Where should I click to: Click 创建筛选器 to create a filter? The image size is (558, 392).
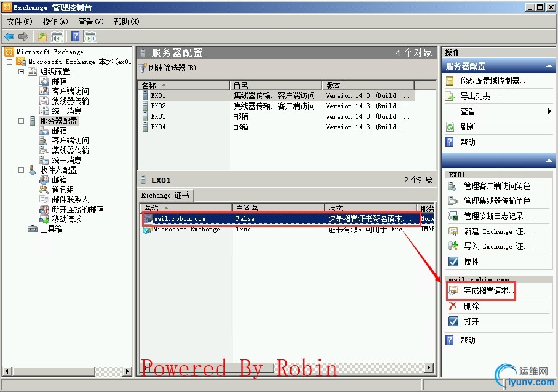[x=167, y=68]
